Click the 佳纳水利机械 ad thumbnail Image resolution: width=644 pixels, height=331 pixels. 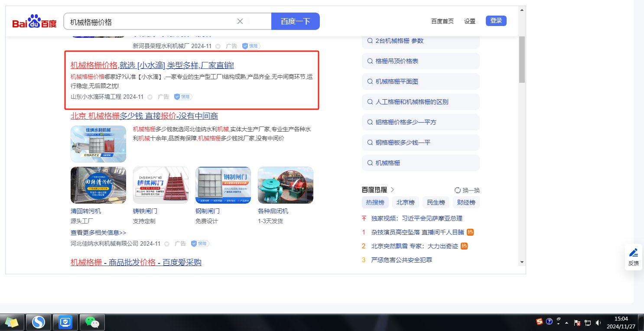[98, 144]
